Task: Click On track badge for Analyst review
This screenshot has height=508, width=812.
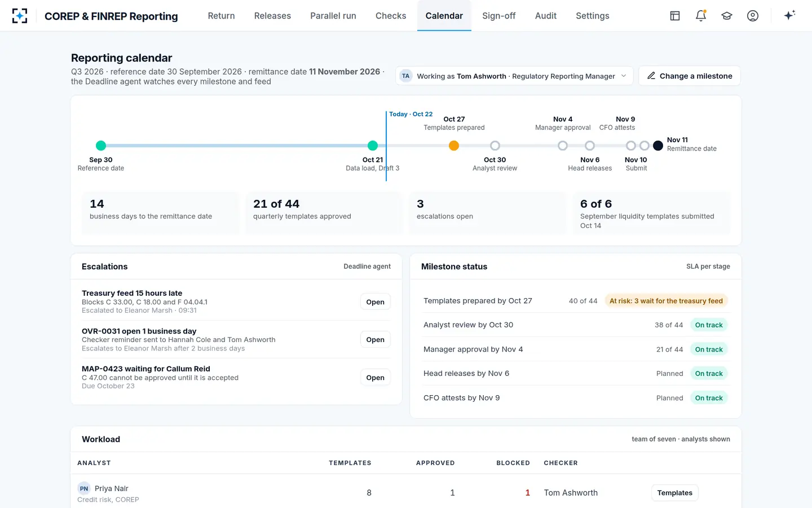Action: click(709, 325)
